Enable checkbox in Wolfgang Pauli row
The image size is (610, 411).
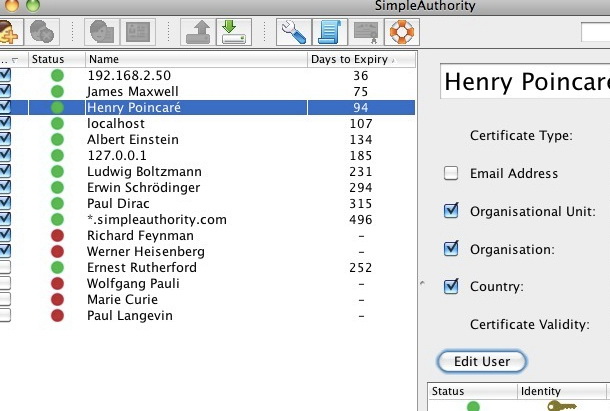(x=5, y=283)
